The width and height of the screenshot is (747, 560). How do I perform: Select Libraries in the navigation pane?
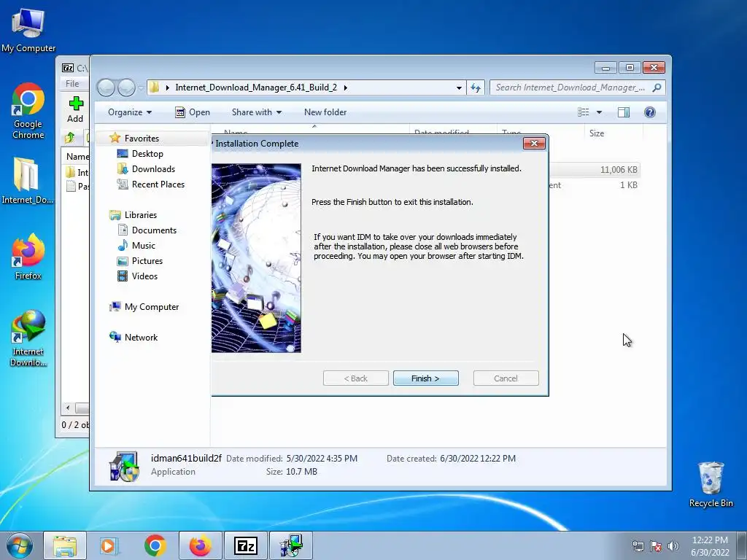point(141,215)
